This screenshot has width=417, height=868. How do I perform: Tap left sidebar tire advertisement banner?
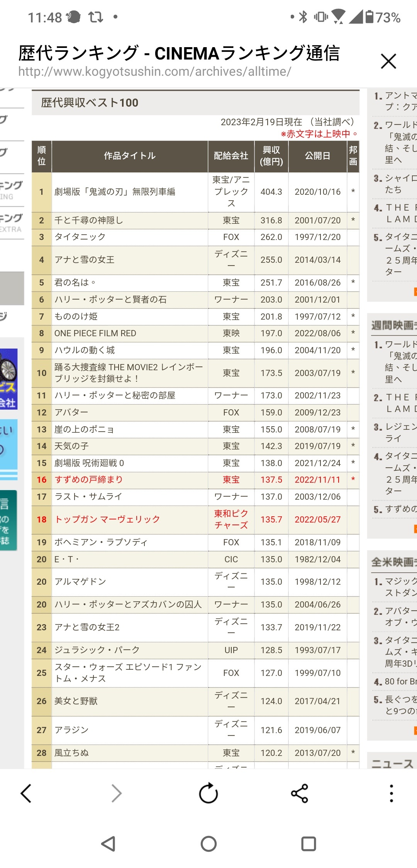click(8, 379)
